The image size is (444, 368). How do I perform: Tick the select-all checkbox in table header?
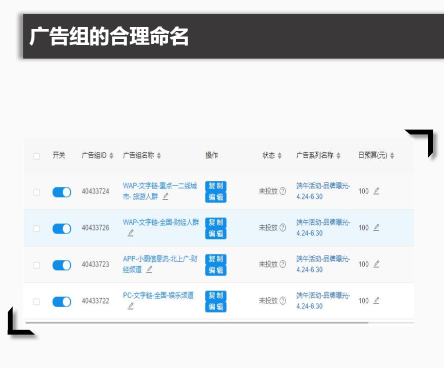coord(37,156)
